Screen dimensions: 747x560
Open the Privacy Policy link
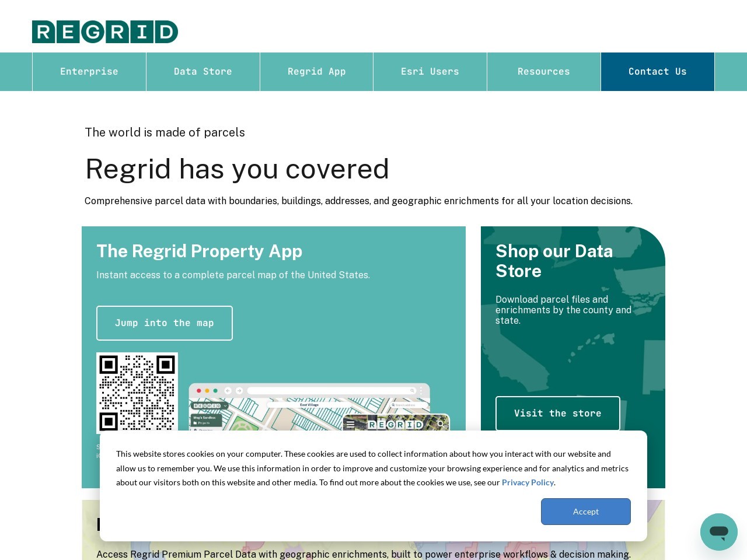click(528, 482)
